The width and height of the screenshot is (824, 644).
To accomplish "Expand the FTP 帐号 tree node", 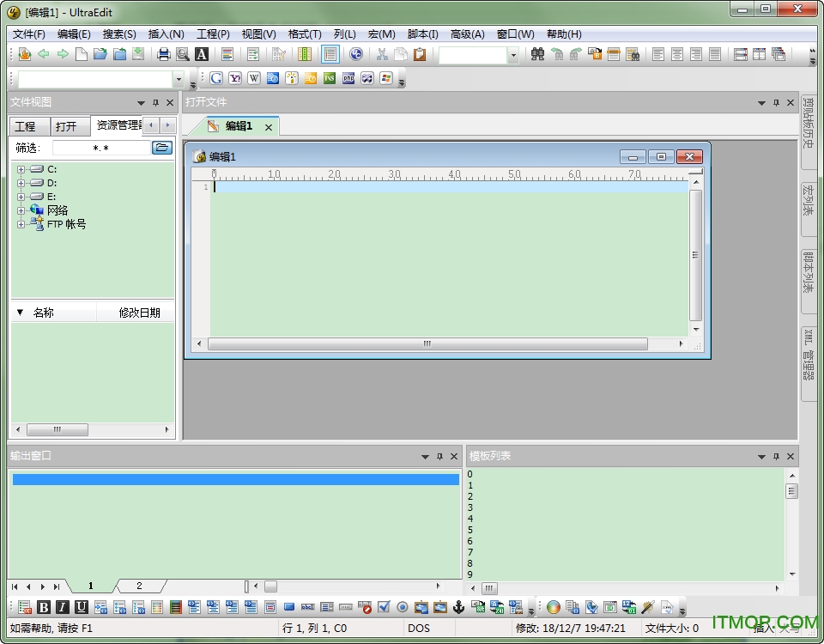I will [21, 224].
